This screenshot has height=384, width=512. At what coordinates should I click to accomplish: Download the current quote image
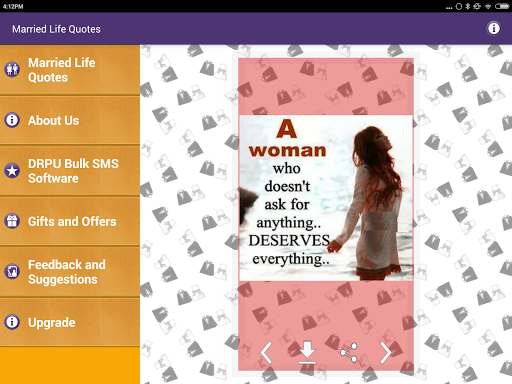[307, 352]
